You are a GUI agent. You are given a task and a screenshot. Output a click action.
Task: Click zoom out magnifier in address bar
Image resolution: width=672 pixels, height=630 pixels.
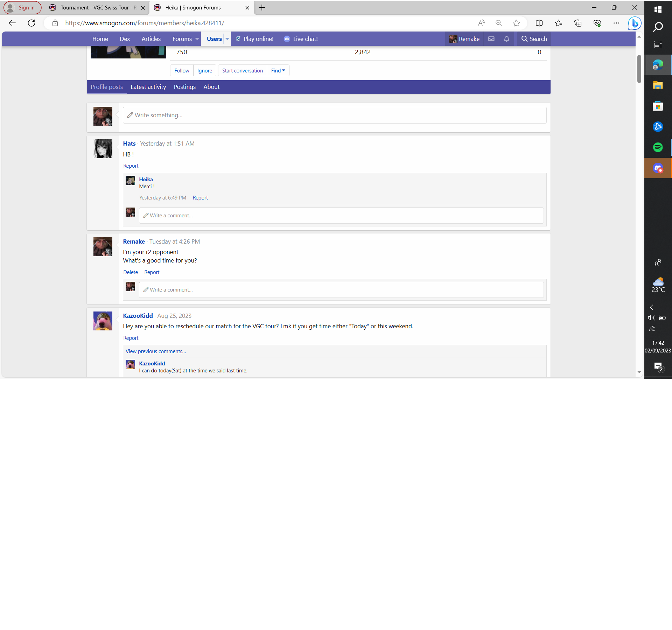point(499,23)
